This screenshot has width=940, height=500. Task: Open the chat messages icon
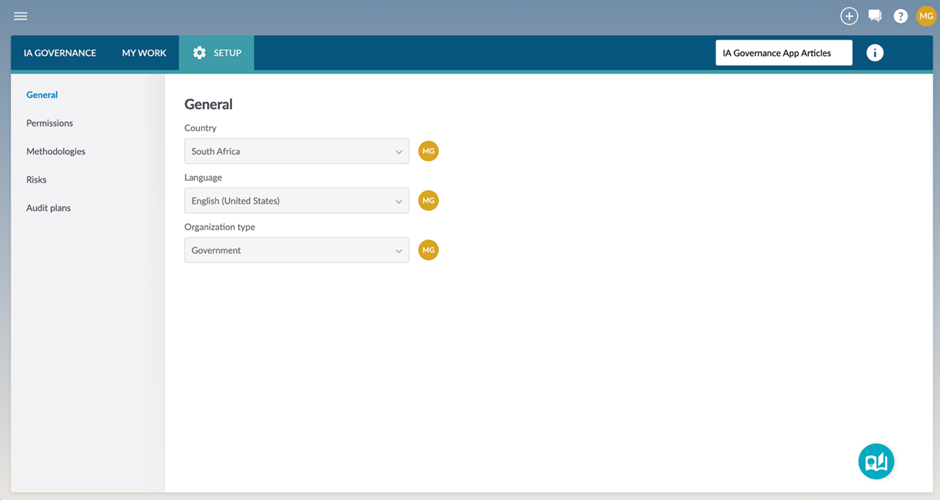[875, 16]
